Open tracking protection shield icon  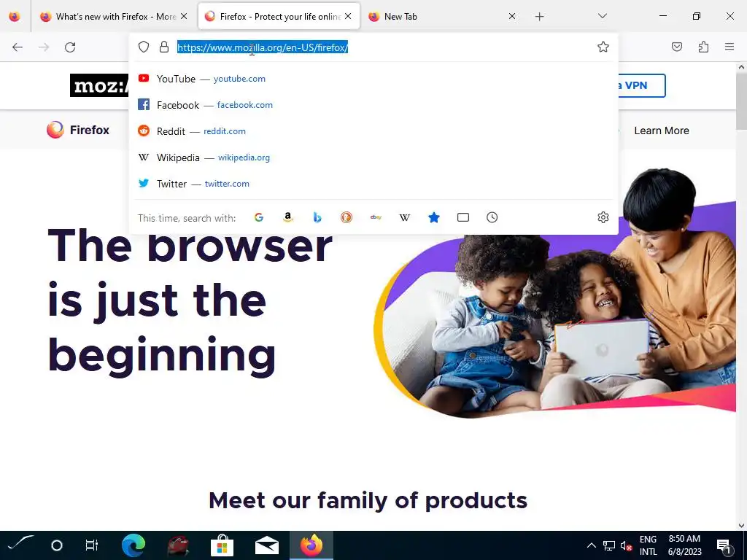tap(144, 47)
